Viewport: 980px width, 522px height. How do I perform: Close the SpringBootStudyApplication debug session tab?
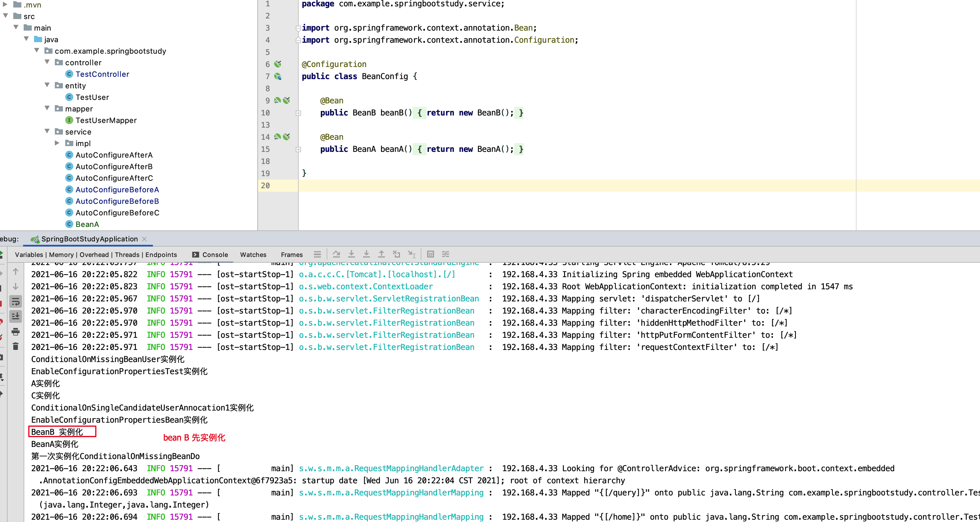(144, 239)
